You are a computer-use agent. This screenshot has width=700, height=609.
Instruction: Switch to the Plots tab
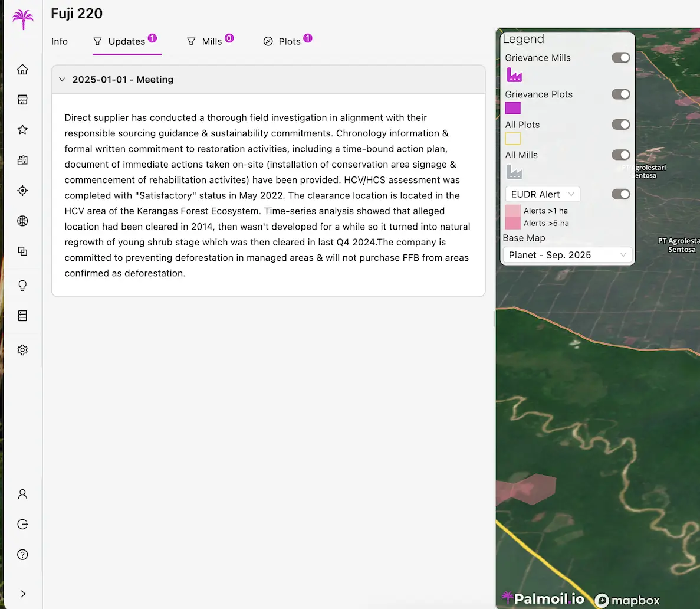289,41
